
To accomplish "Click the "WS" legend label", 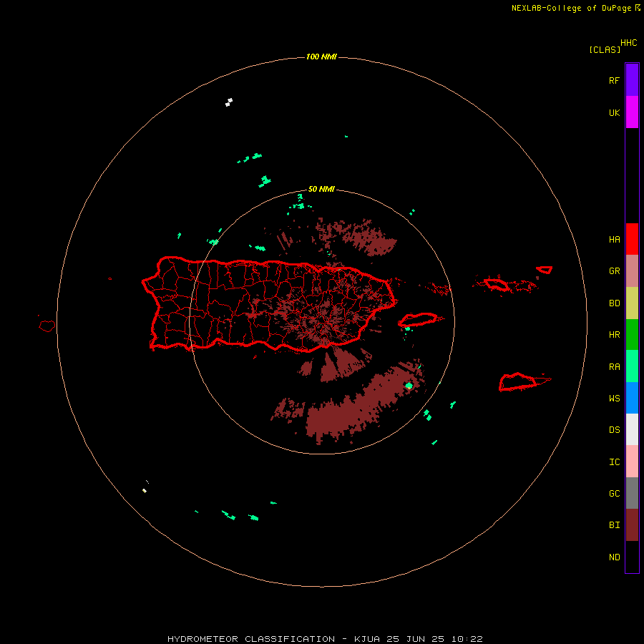I will (x=614, y=398).
